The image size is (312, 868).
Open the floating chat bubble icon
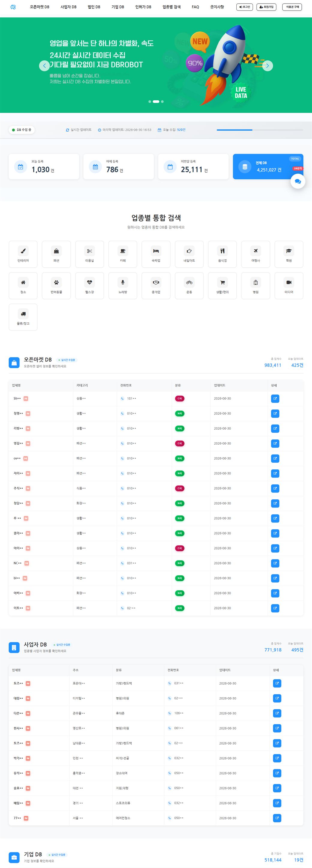point(298,181)
